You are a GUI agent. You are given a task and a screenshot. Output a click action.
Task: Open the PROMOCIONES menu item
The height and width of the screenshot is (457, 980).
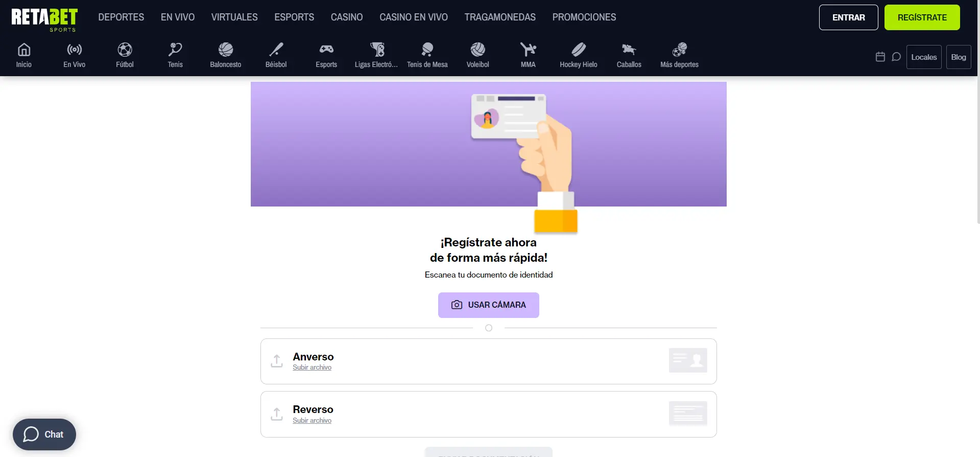tap(584, 17)
